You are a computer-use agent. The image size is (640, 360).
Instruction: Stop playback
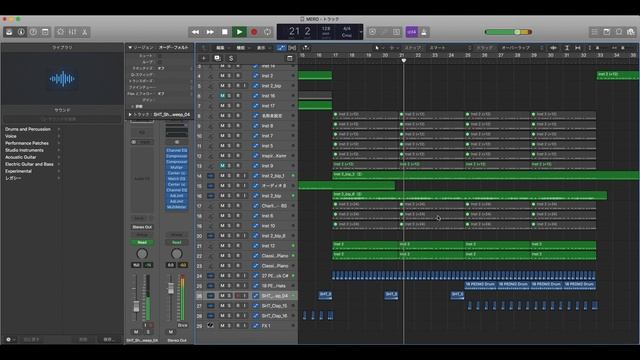(224, 32)
